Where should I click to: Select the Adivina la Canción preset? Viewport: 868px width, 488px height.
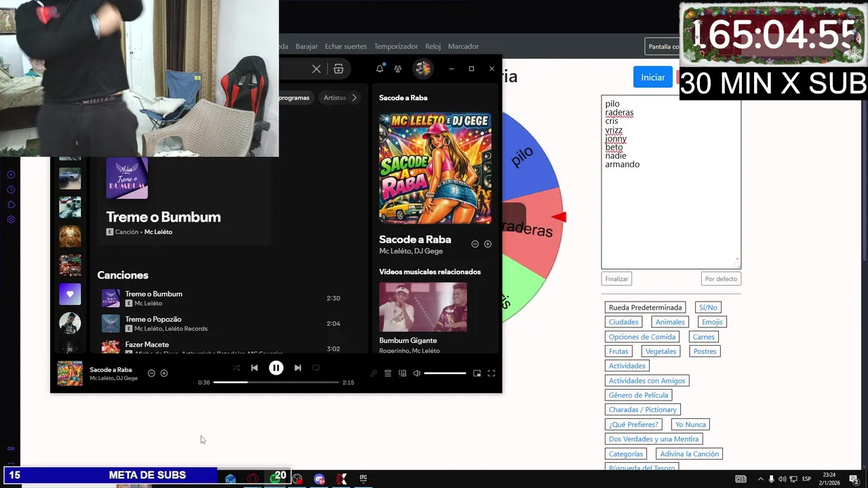click(690, 454)
